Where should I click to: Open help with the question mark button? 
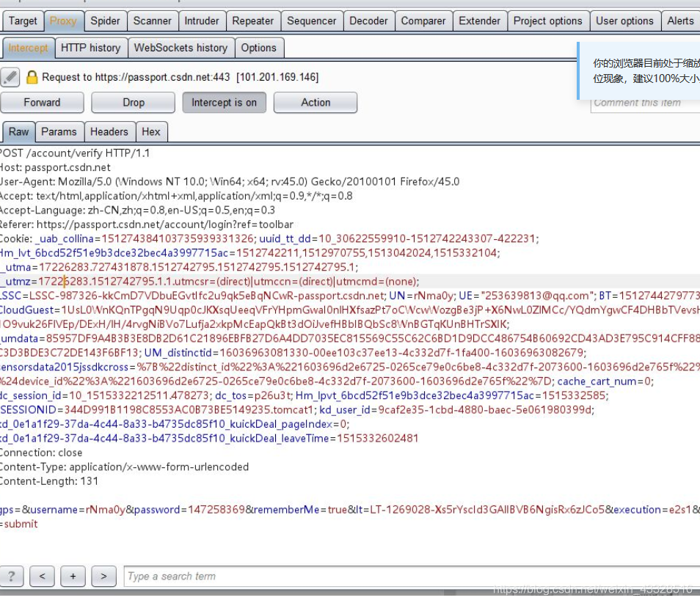(11, 576)
